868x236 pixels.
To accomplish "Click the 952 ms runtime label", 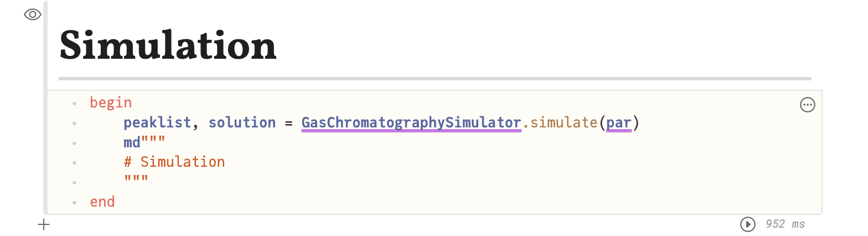I will pyautogui.click(x=785, y=224).
